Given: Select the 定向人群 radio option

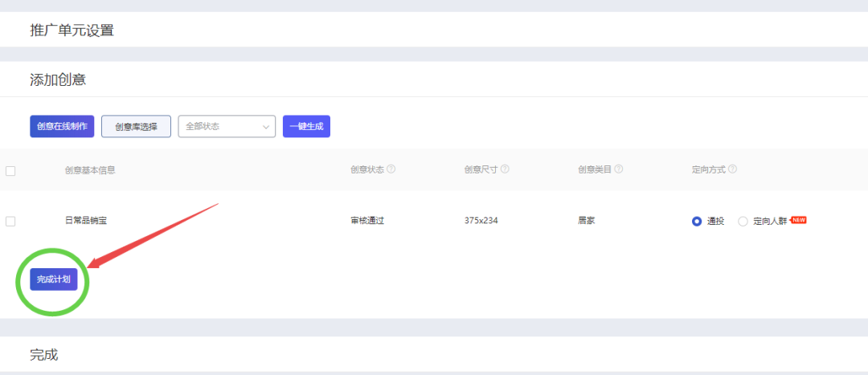Looking at the screenshot, I should (x=743, y=222).
